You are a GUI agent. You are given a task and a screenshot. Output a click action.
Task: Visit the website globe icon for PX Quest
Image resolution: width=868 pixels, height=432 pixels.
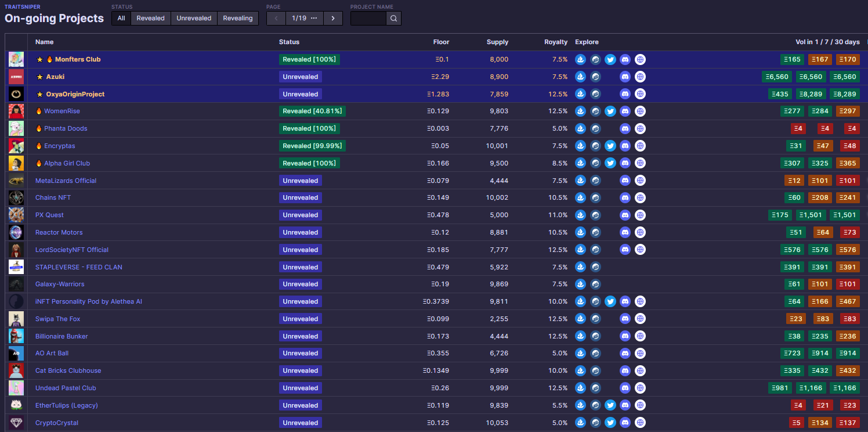coord(640,215)
